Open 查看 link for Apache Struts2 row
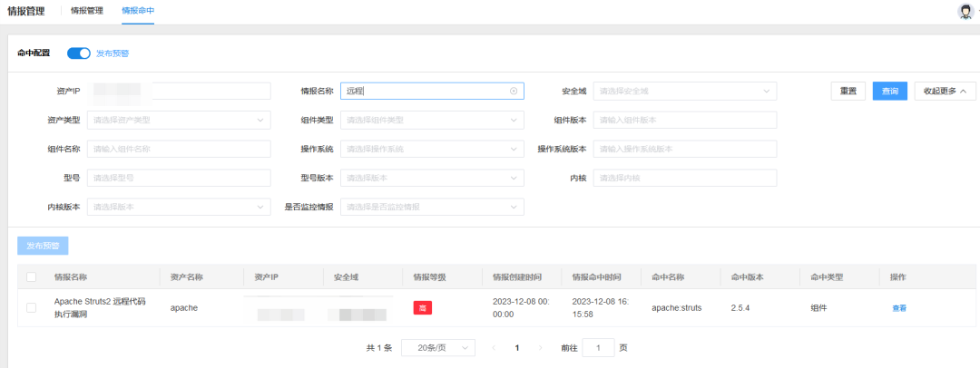The height and width of the screenshot is (368, 980). (x=898, y=308)
